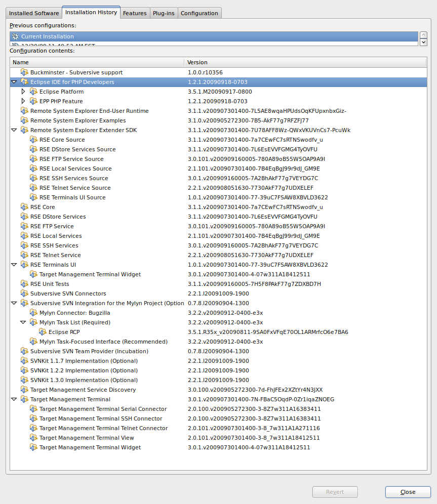Click the RSE Core feature icon

click(x=24, y=207)
